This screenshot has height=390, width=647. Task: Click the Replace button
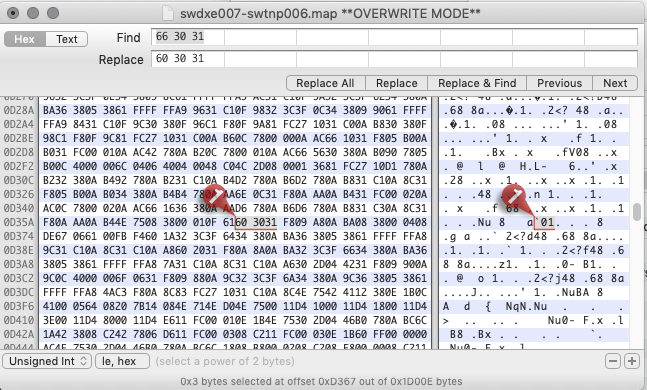(x=396, y=83)
